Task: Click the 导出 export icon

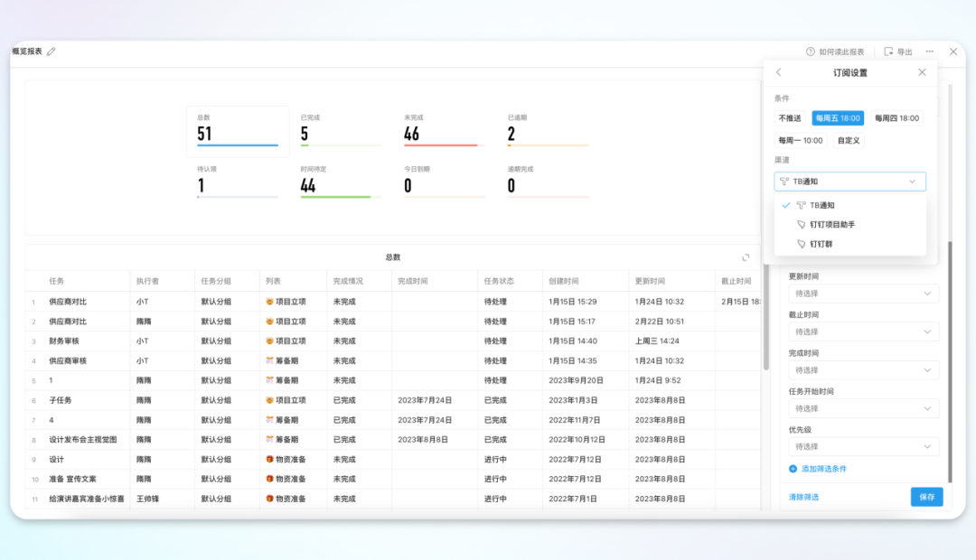Action: [888, 51]
